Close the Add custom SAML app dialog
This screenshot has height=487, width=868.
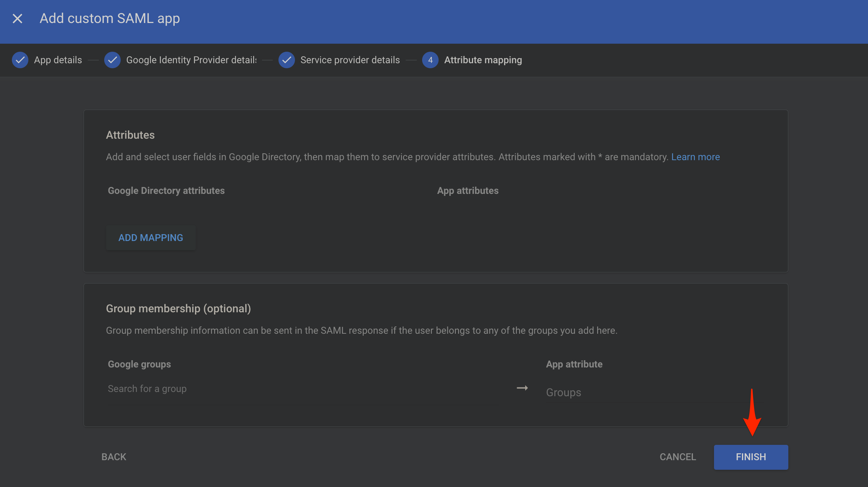[17, 18]
